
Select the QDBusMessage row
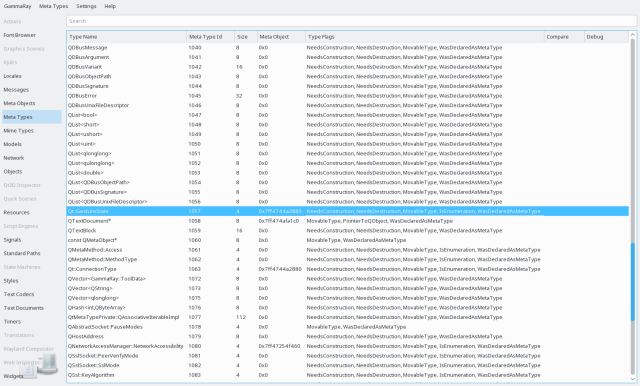click(347, 48)
